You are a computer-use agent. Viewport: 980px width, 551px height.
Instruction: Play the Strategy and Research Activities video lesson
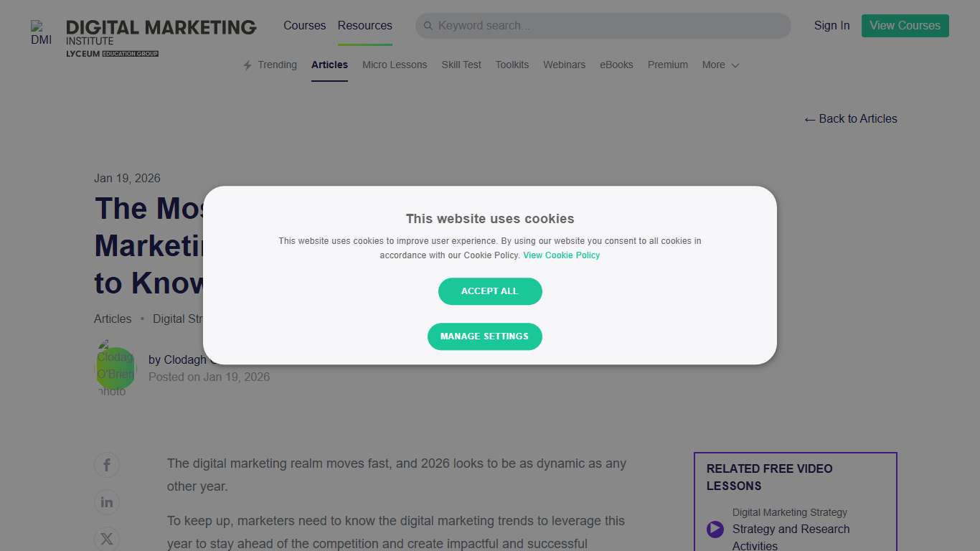pyautogui.click(x=715, y=529)
